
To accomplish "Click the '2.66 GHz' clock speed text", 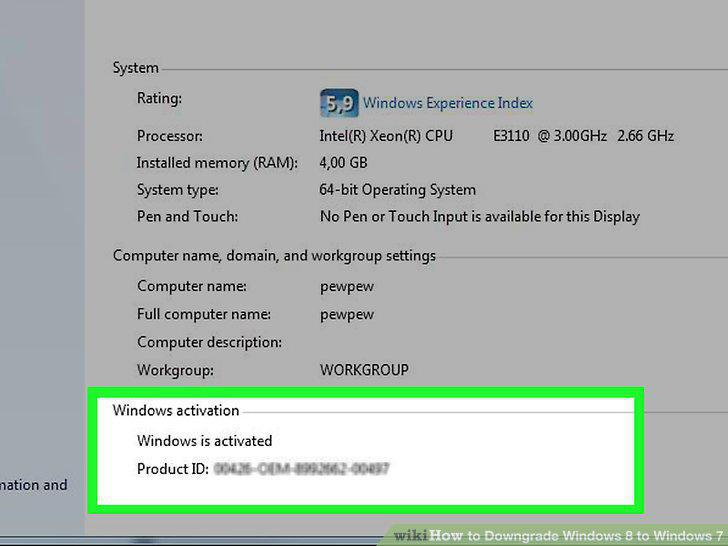I will coord(645,136).
